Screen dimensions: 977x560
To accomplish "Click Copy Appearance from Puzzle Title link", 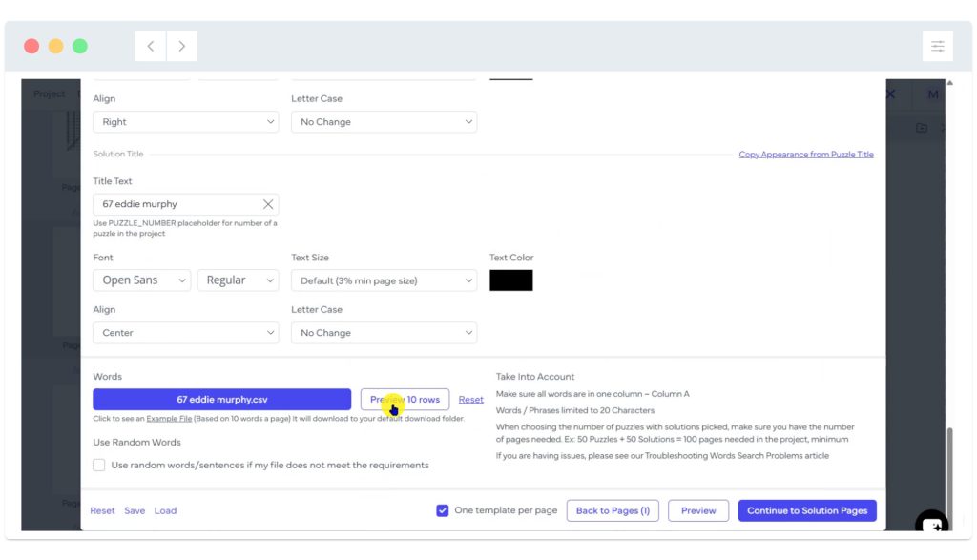I will click(805, 155).
